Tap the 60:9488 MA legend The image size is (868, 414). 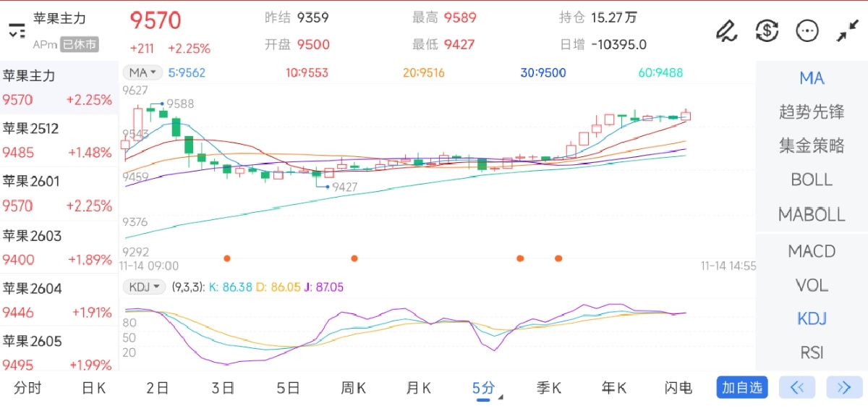tap(660, 72)
